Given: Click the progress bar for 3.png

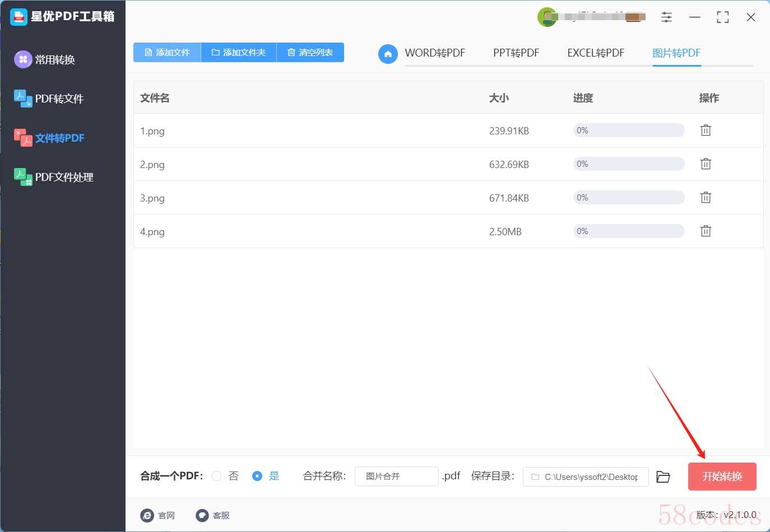Looking at the screenshot, I should (629, 198).
